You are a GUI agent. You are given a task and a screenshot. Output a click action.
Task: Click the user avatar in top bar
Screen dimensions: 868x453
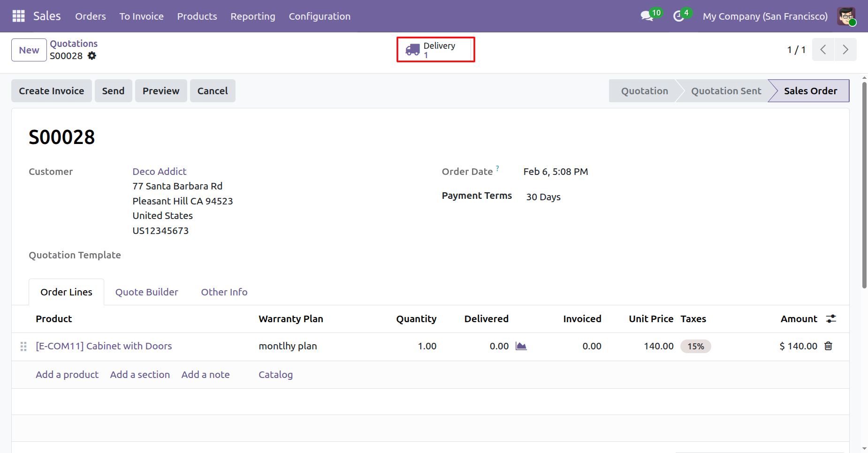pyautogui.click(x=846, y=16)
